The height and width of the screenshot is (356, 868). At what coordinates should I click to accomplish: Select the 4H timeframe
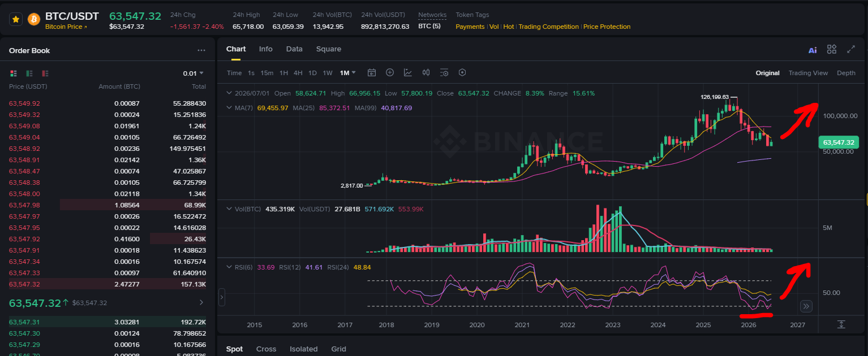[298, 73]
